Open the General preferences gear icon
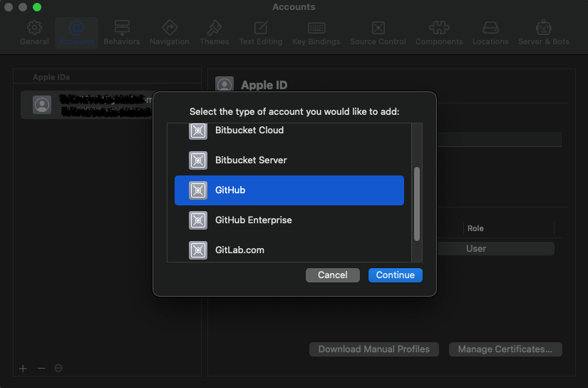 click(34, 27)
